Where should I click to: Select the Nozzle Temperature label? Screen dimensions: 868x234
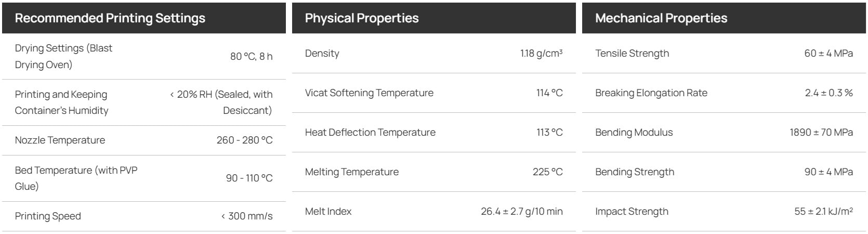pos(60,140)
